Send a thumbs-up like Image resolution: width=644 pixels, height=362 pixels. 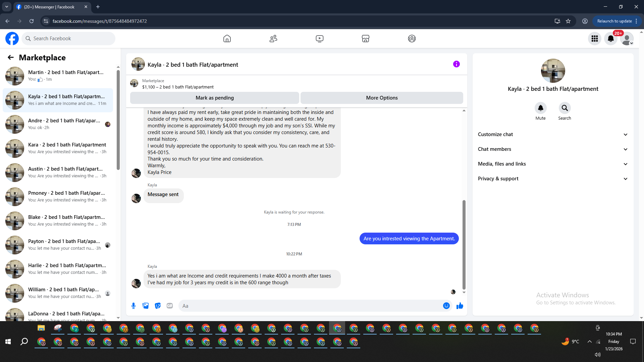pos(460,306)
